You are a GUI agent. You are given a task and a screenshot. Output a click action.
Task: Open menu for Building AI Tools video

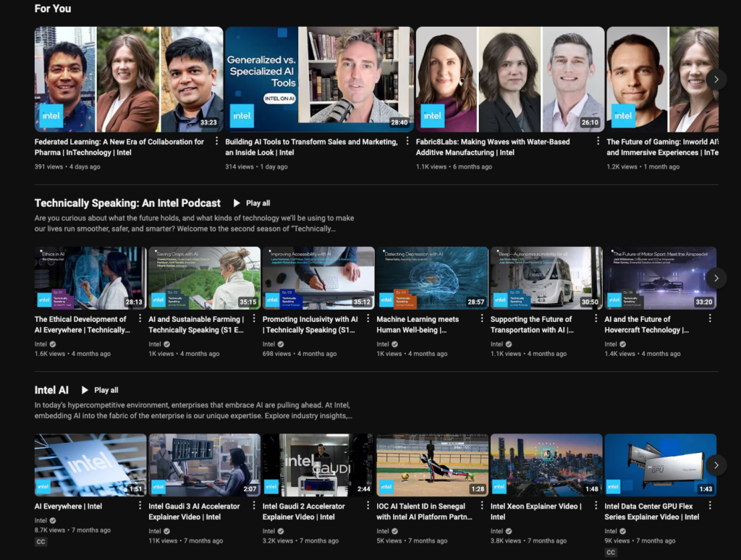click(407, 141)
